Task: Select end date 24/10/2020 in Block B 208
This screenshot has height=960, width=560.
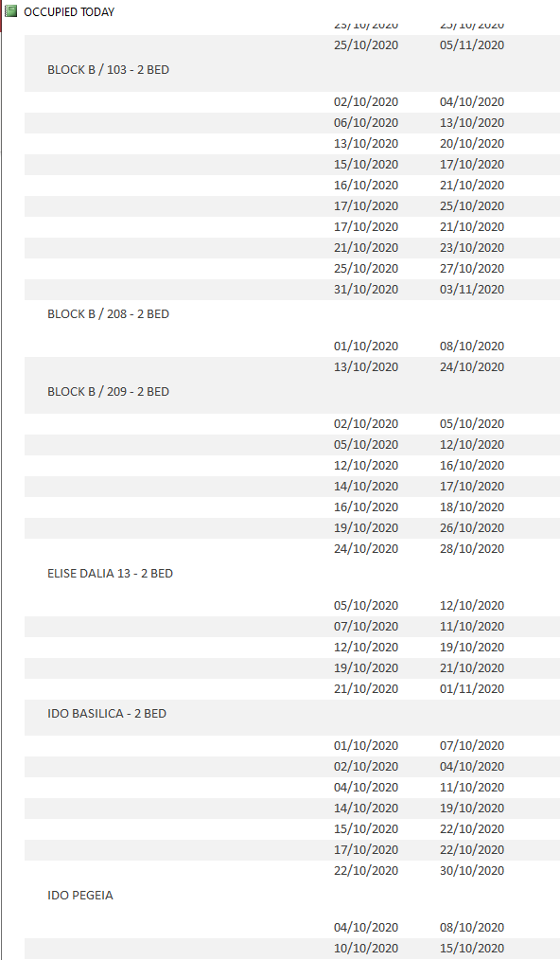Action: (472, 367)
